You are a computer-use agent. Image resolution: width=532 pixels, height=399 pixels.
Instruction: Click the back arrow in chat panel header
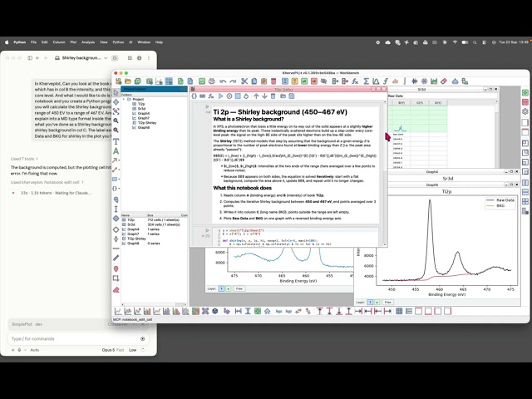click(37, 58)
